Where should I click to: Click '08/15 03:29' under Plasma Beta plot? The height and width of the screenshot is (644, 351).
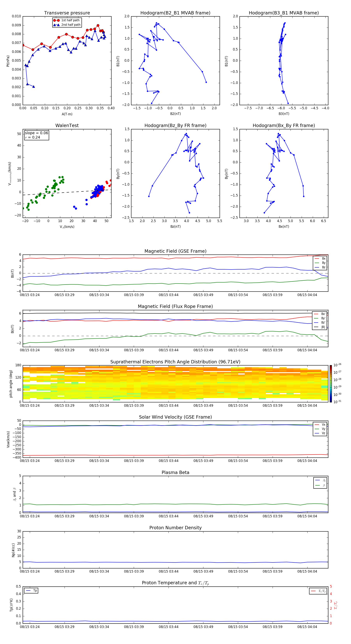coord(65,516)
